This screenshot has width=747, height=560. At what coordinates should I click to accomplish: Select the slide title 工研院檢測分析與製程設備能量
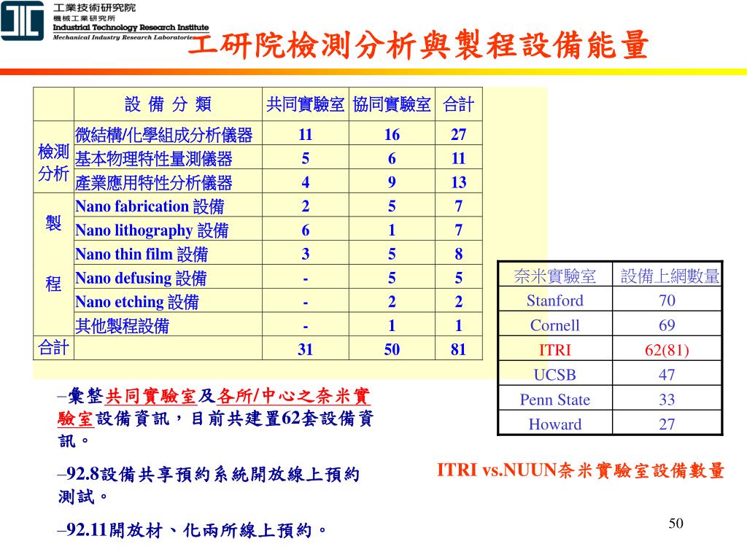click(419, 44)
